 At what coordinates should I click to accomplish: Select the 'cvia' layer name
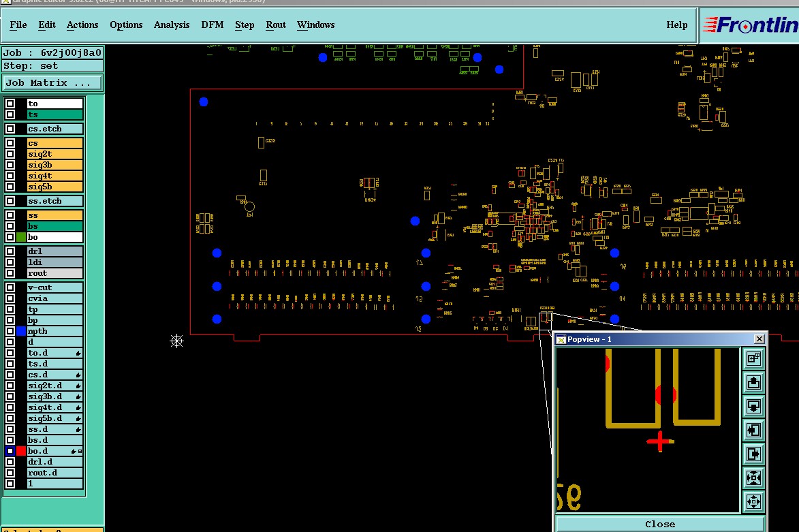55,298
